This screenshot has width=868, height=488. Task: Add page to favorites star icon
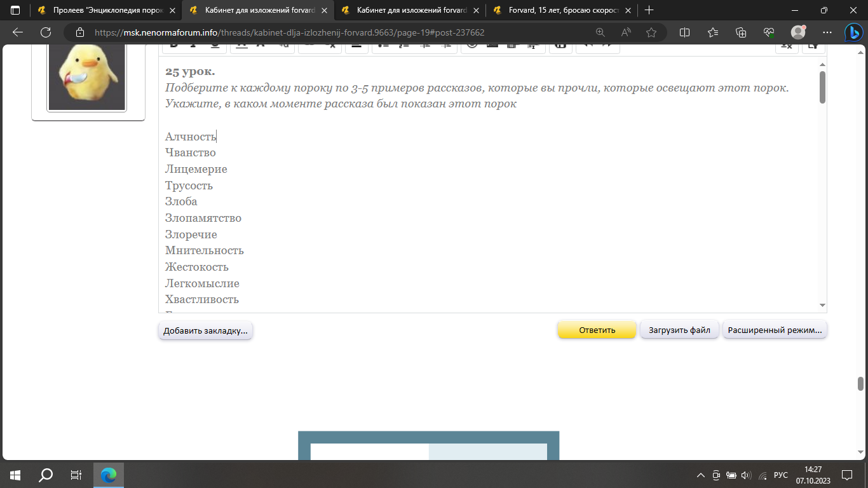(x=651, y=32)
